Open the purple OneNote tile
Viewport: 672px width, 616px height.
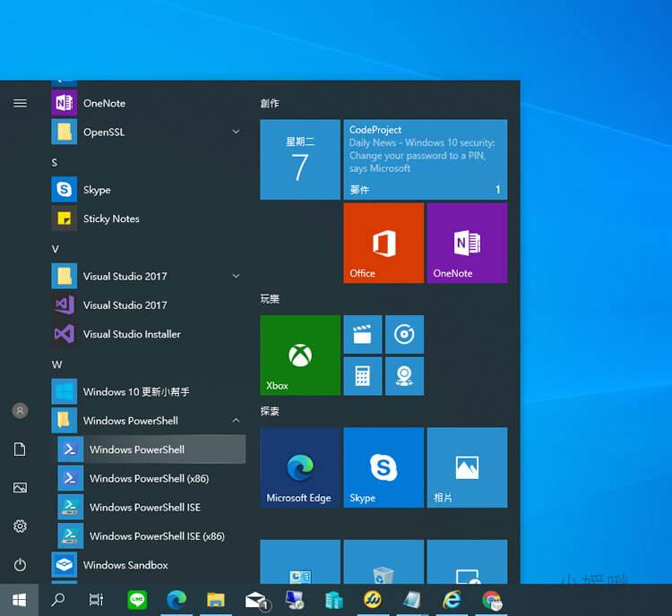pyautogui.click(x=467, y=243)
